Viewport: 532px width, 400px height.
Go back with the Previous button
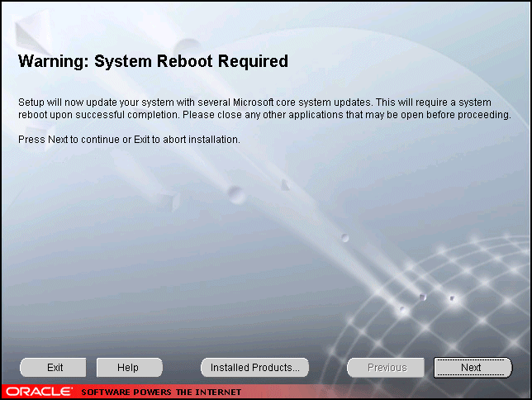coord(386,368)
